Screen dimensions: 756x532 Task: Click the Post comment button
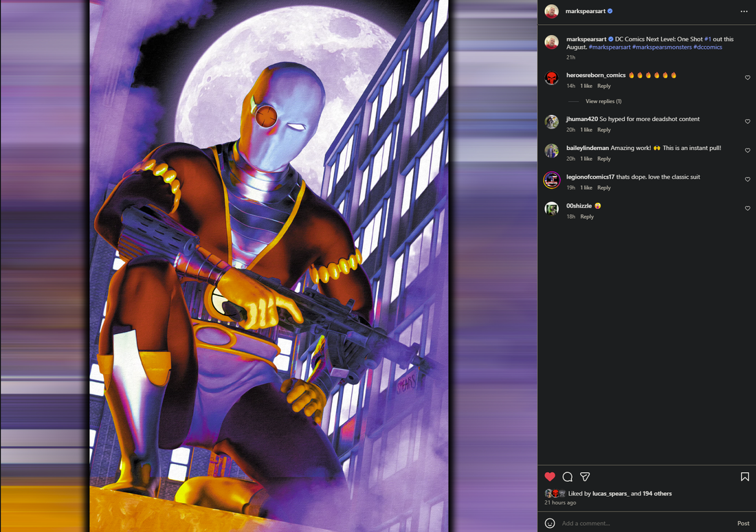click(x=743, y=523)
